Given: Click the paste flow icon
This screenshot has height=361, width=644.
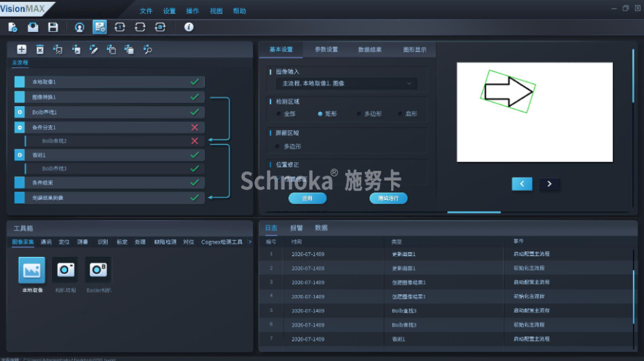Looking at the screenshot, I should coord(129,50).
